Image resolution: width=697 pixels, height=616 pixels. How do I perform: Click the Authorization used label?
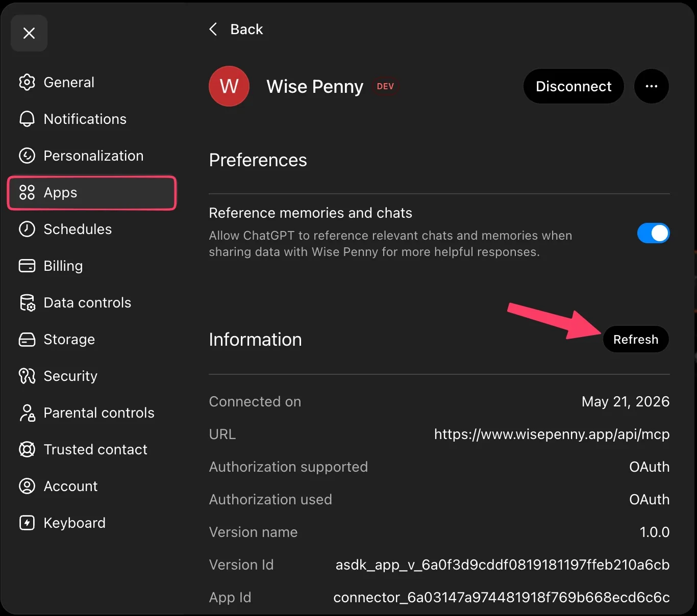(270, 499)
